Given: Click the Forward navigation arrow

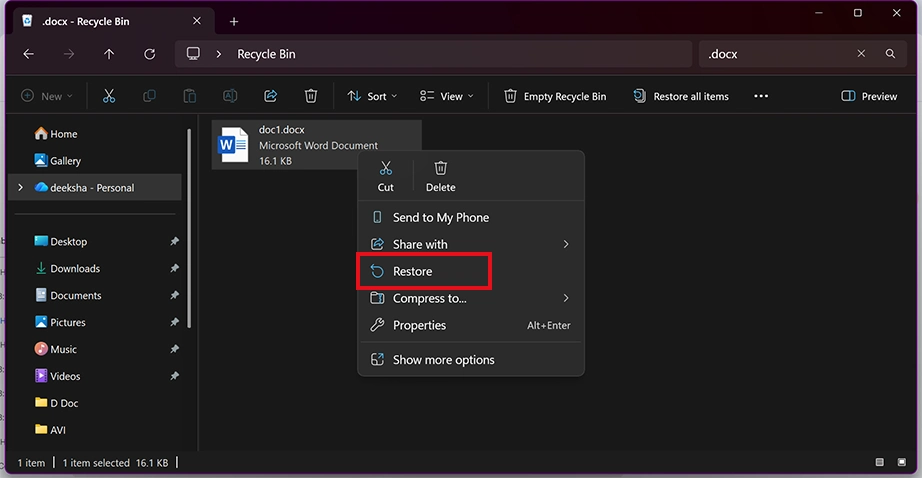Looking at the screenshot, I should [69, 54].
